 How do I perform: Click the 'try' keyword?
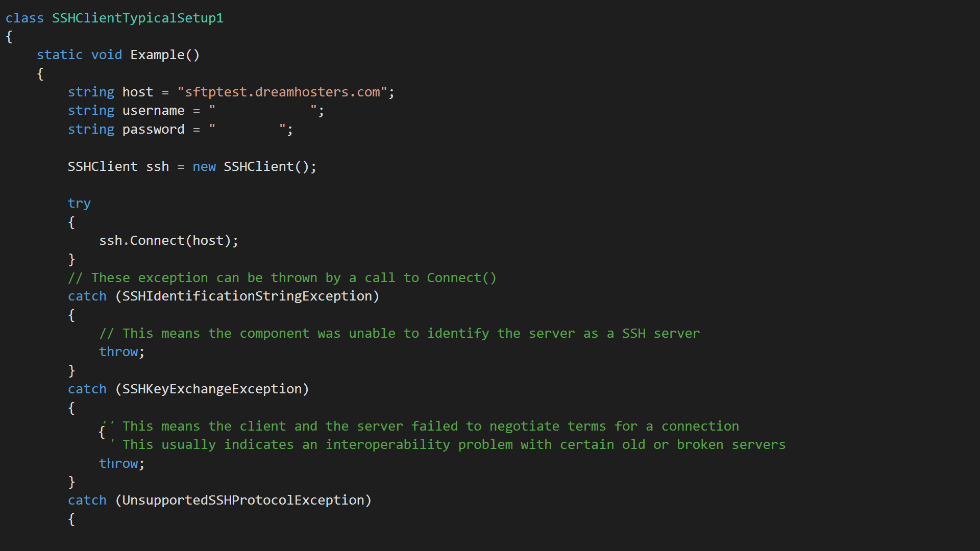click(79, 204)
